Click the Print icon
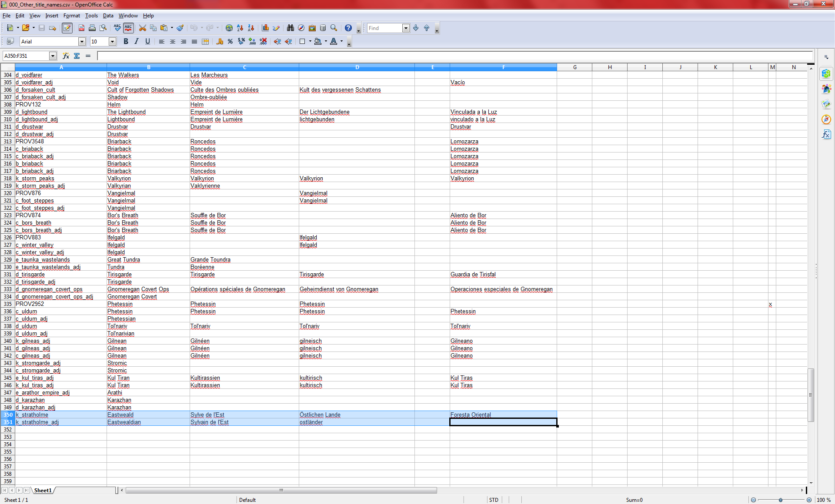This screenshot has width=835, height=504. (x=92, y=28)
